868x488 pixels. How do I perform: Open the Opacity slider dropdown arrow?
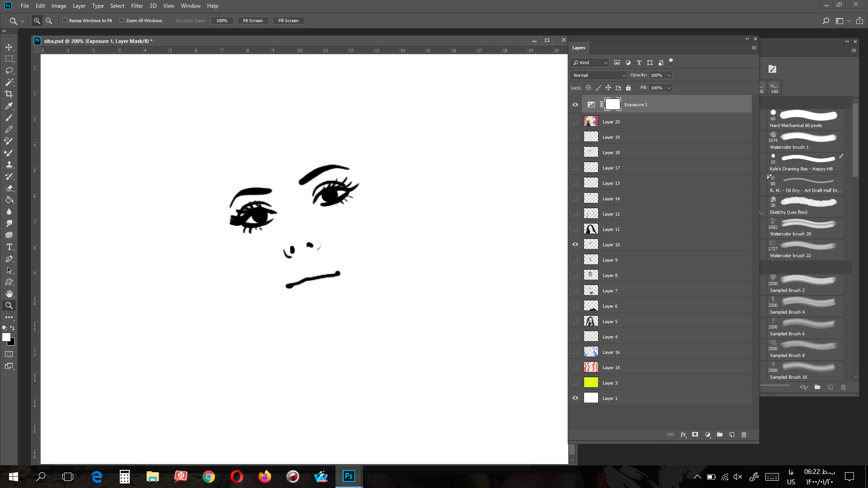click(669, 75)
